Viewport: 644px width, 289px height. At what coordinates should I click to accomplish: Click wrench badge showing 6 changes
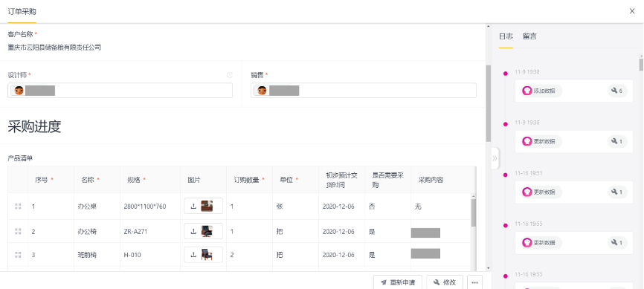(x=617, y=91)
